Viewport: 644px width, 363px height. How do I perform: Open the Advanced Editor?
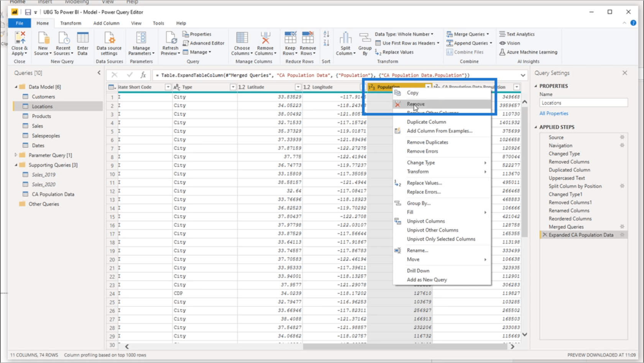pos(204,43)
